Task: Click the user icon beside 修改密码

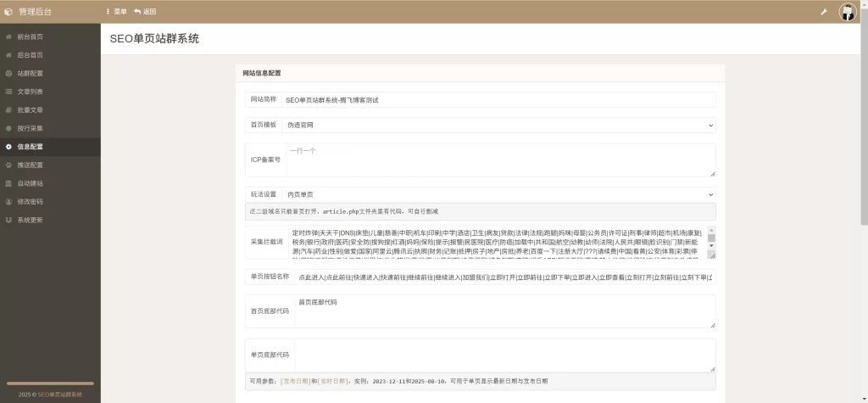Action: (8, 202)
